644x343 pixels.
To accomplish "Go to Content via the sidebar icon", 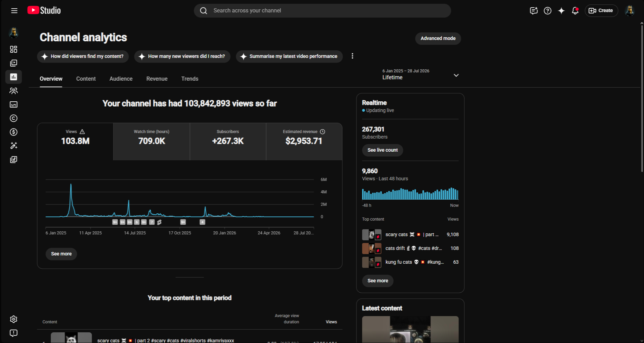I will point(13,63).
